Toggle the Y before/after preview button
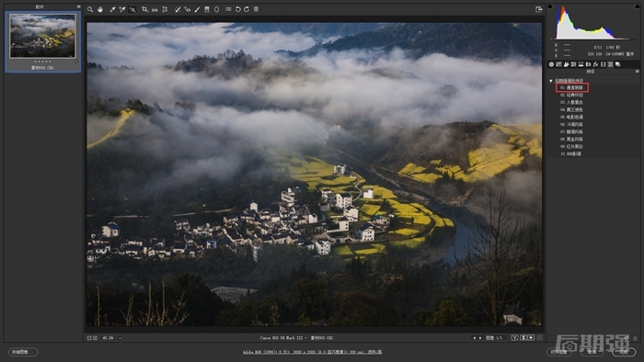644x362 pixels. [x=514, y=338]
